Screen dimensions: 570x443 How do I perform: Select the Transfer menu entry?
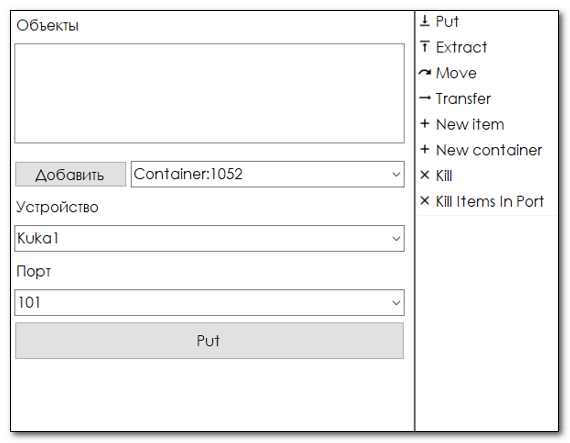click(x=487, y=98)
